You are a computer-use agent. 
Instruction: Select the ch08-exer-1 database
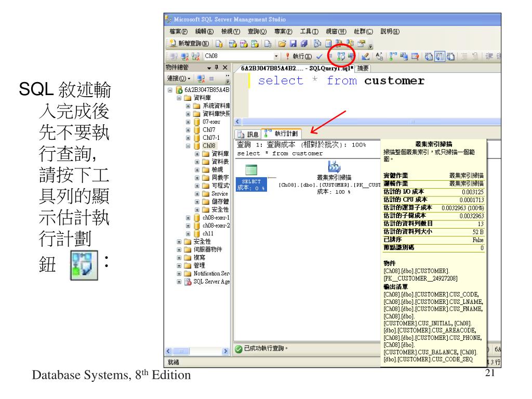pos(216,218)
